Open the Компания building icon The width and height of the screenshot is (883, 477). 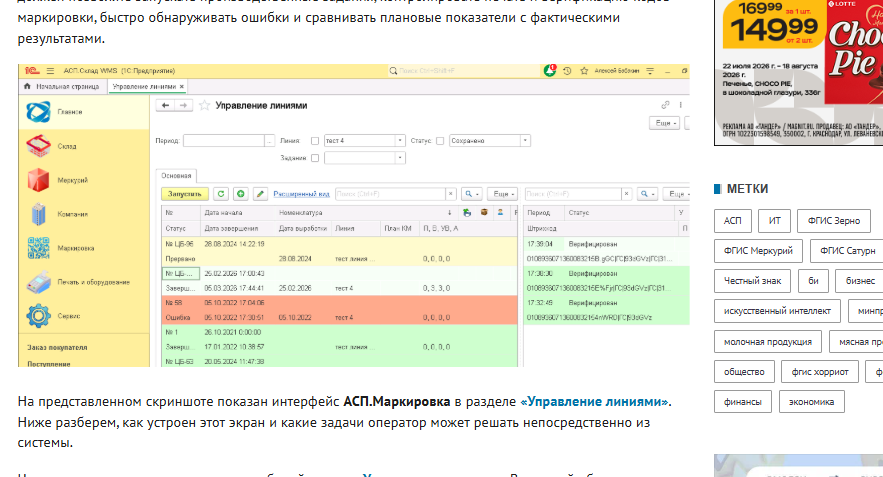[x=38, y=215]
